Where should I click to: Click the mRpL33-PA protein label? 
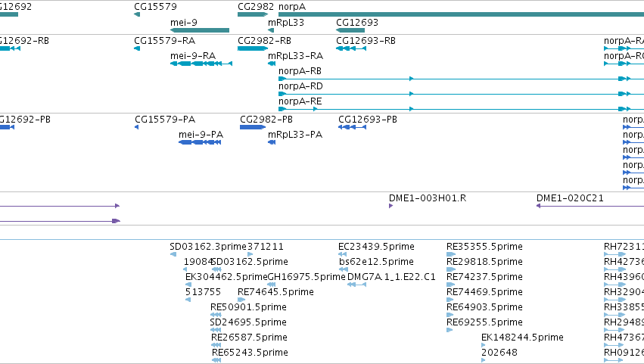295,135
